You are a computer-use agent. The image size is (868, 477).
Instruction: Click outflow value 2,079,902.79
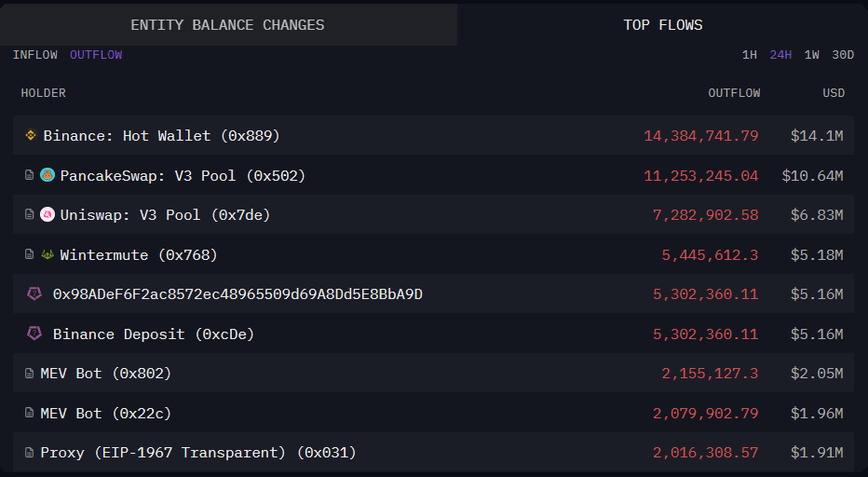click(705, 414)
